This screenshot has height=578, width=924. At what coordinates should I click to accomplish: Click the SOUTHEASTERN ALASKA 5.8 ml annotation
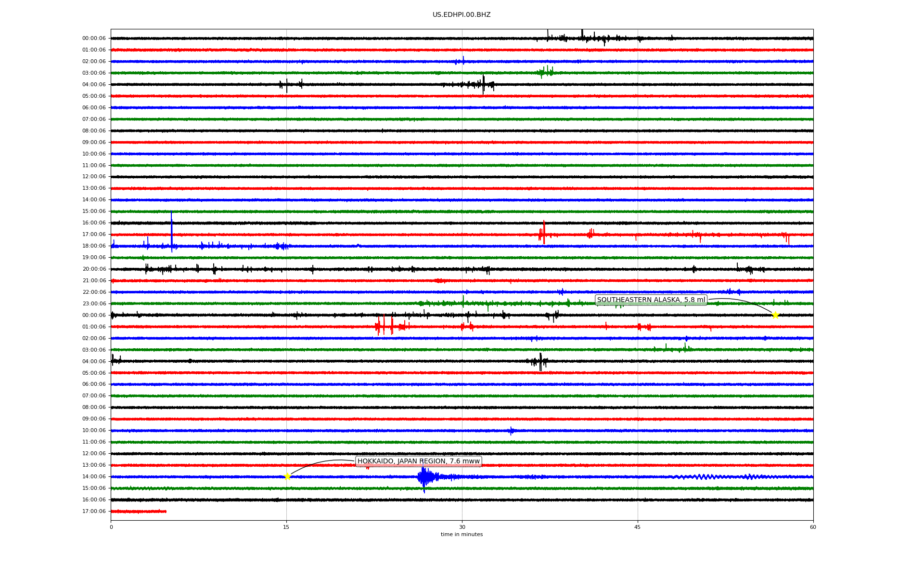[651, 300]
